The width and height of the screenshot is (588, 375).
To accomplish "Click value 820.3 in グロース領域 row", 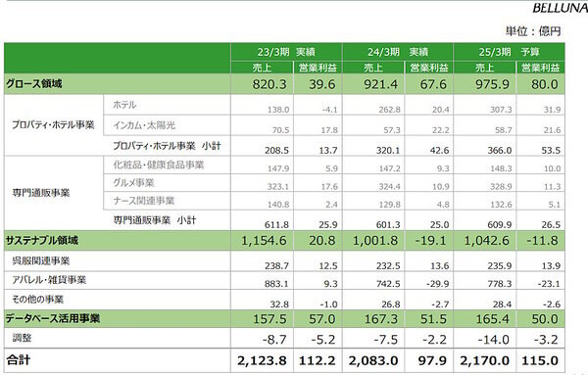I will [x=269, y=84].
